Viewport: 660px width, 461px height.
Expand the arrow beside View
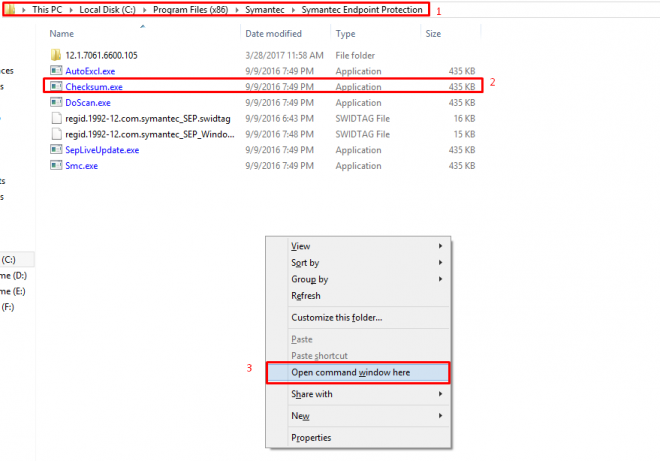click(x=440, y=246)
